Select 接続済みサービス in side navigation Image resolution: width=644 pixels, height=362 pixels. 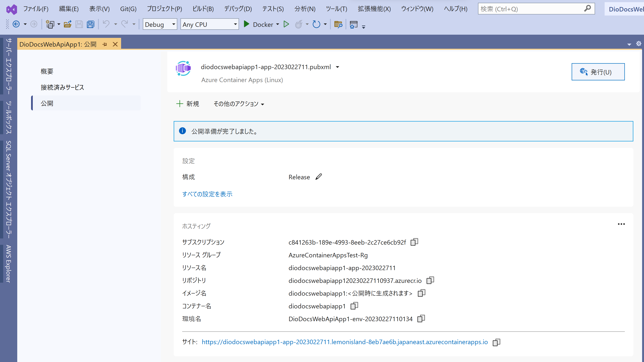(62, 87)
